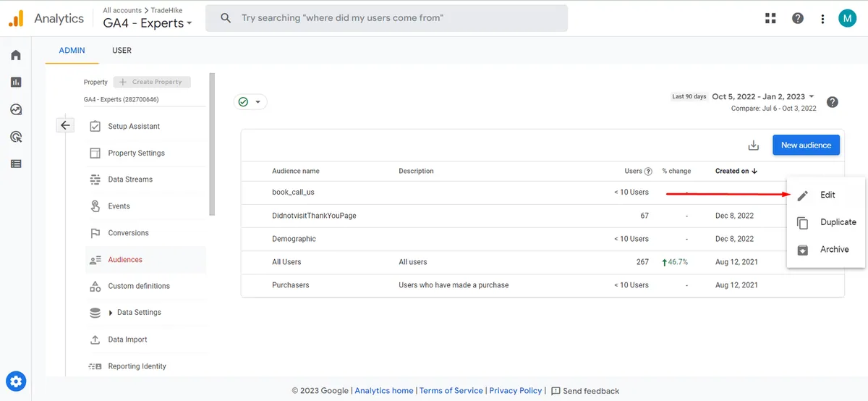Viewport: 868px width, 401px height.
Task: Open the GA4 - Experts property dropdown
Action: (148, 23)
